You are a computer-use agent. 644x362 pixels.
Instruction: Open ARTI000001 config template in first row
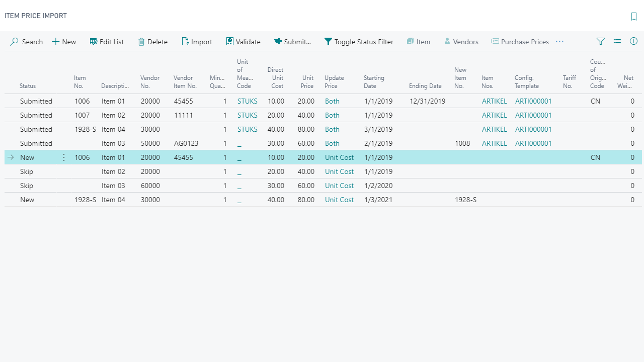click(533, 101)
